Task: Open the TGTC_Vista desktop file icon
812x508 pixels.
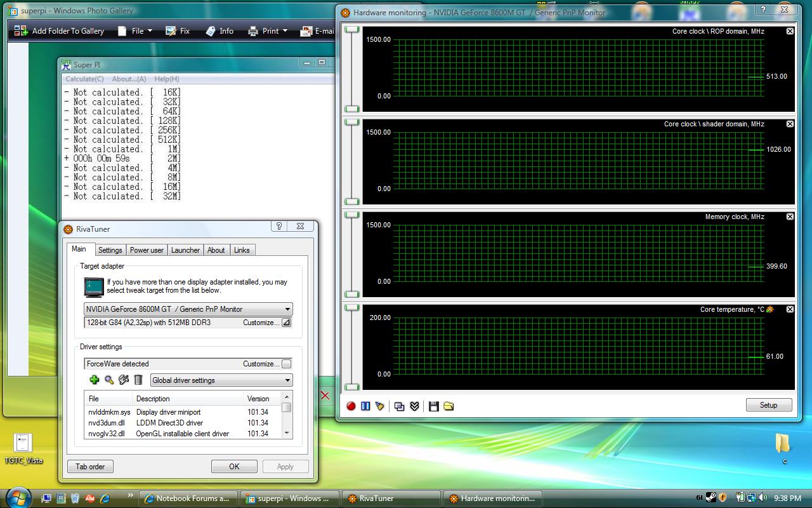Action: [23, 448]
